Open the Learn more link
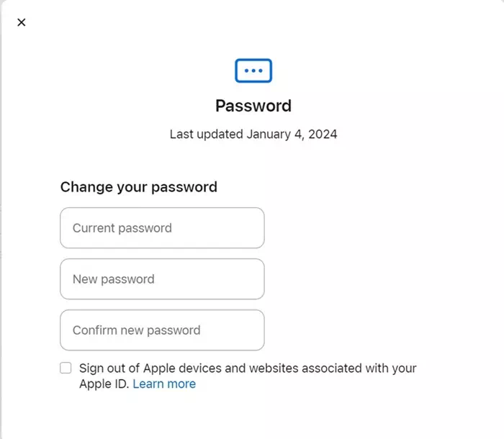Screen dimensions: 504x439 click(x=164, y=384)
